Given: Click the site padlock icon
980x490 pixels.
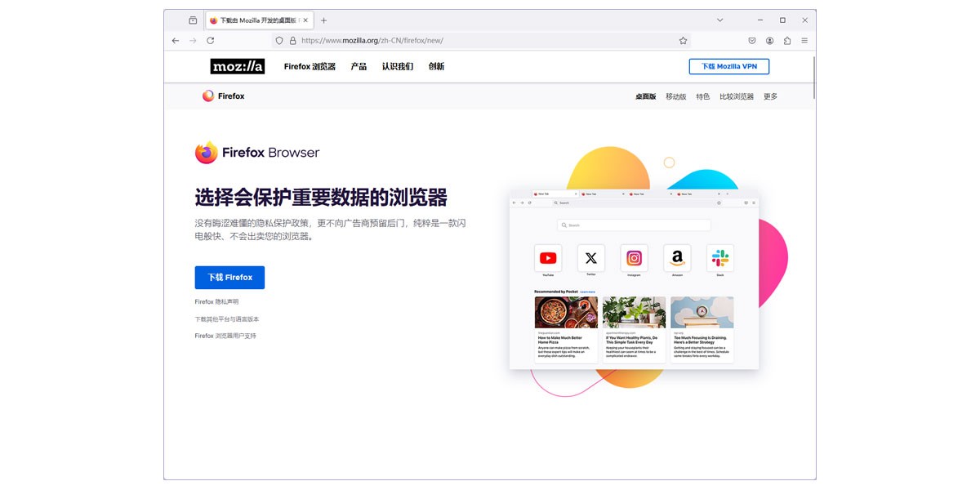Looking at the screenshot, I should pyautogui.click(x=292, y=40).
